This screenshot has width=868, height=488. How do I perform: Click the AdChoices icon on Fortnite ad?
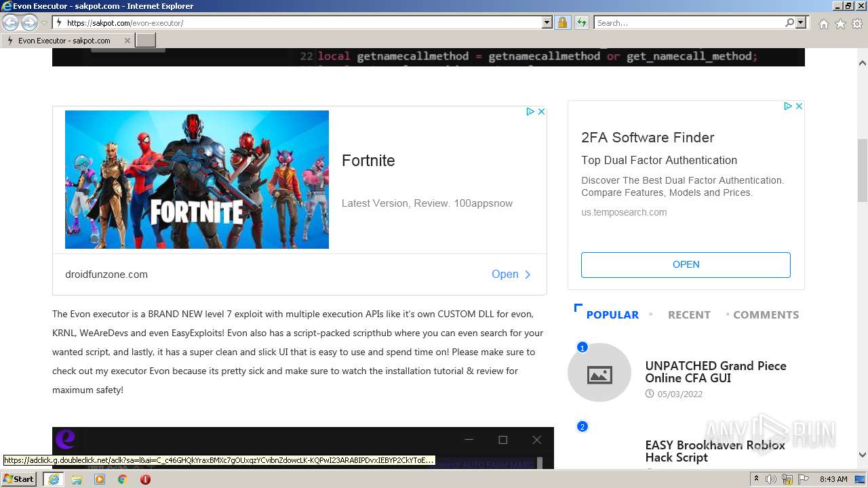pyautogui.click(x=530, y=112)
